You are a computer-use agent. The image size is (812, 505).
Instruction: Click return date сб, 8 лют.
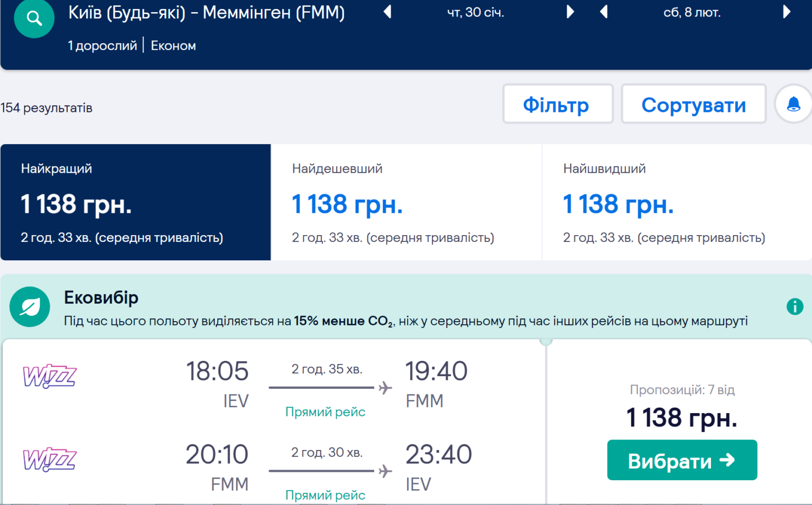pyautogui.click(x=692, y=12)
